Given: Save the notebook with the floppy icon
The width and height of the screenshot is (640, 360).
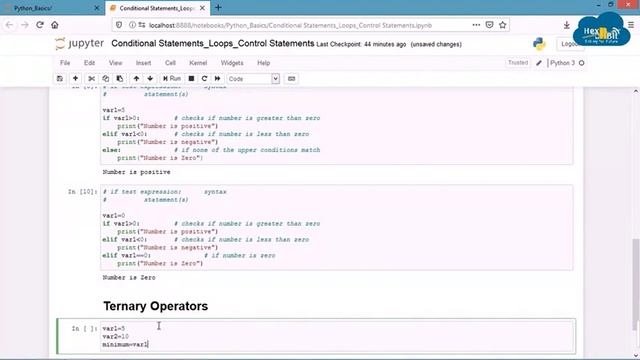Looking at the screenshot, I should tap(60, 78).
